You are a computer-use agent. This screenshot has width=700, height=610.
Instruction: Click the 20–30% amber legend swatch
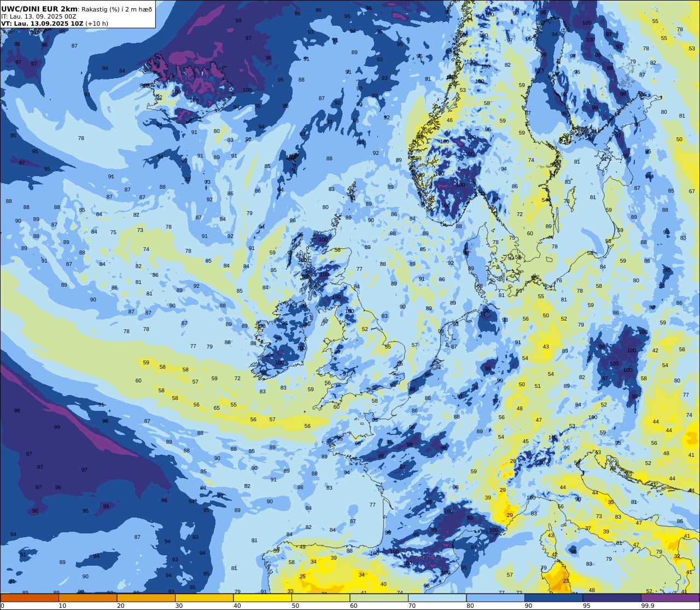pyautogui.click(x=146, y=598)
